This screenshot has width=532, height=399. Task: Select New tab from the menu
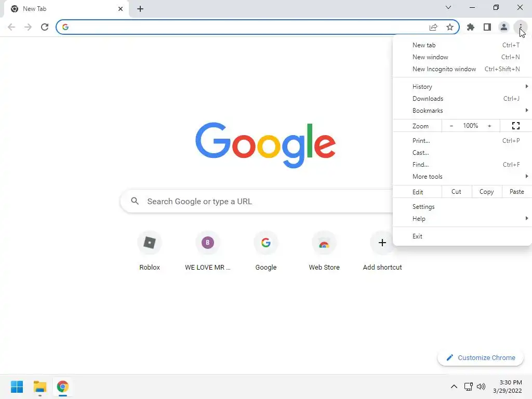[462, 45]
